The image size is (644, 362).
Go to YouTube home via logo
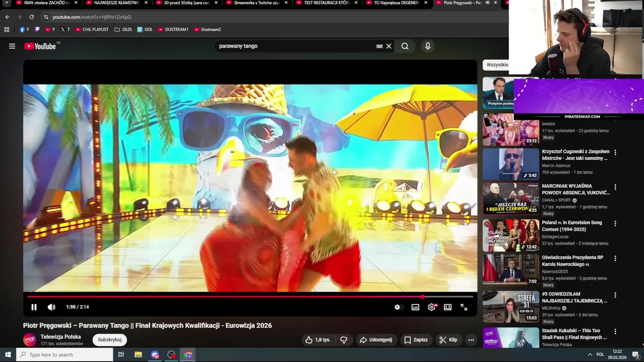pyautogui.click(x=40, y=46)
